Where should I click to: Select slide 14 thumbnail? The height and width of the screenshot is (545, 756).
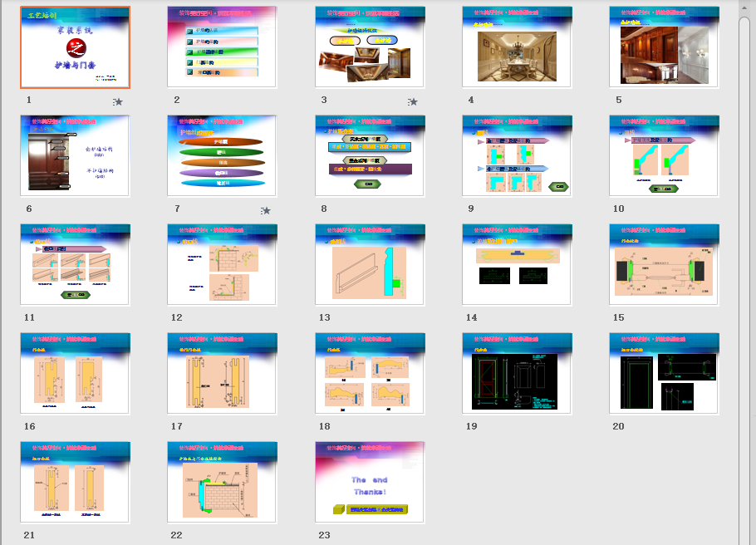point(517,265)
